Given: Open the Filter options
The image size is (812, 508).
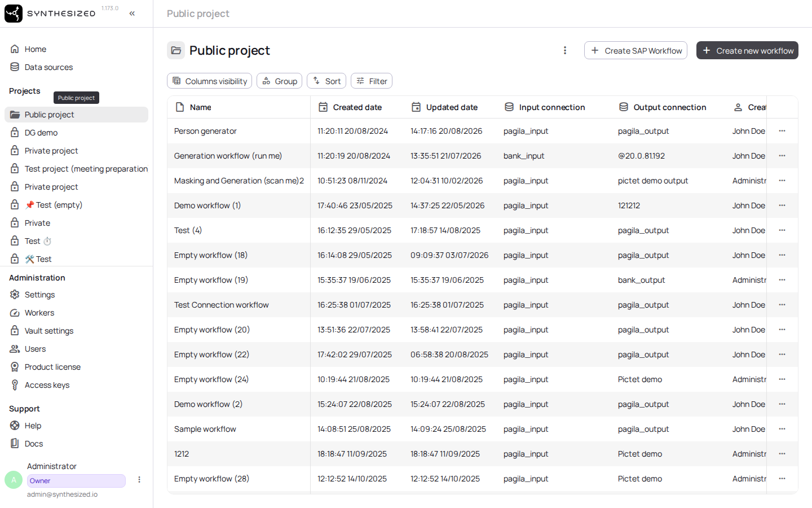Looking at the screenshot, I should [372, 81].
